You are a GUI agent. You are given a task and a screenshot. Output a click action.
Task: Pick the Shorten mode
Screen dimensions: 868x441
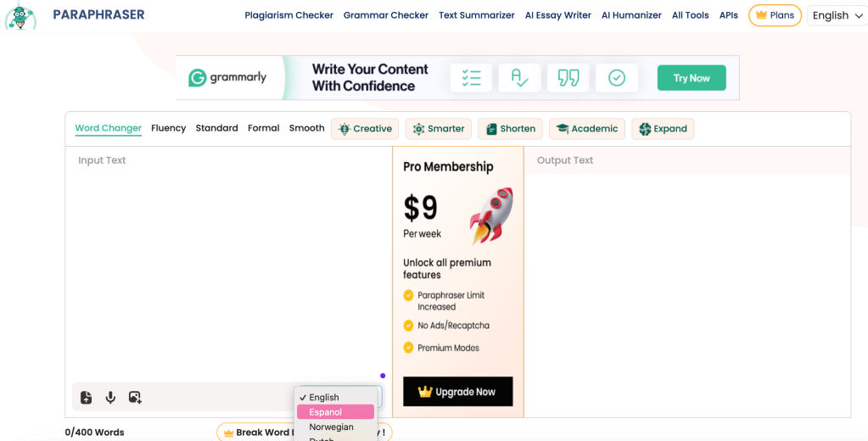click(510, 129)
